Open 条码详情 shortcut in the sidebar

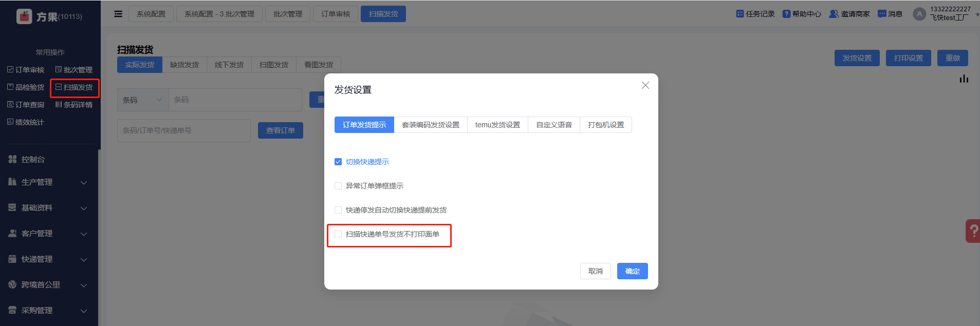click(74, 105)
